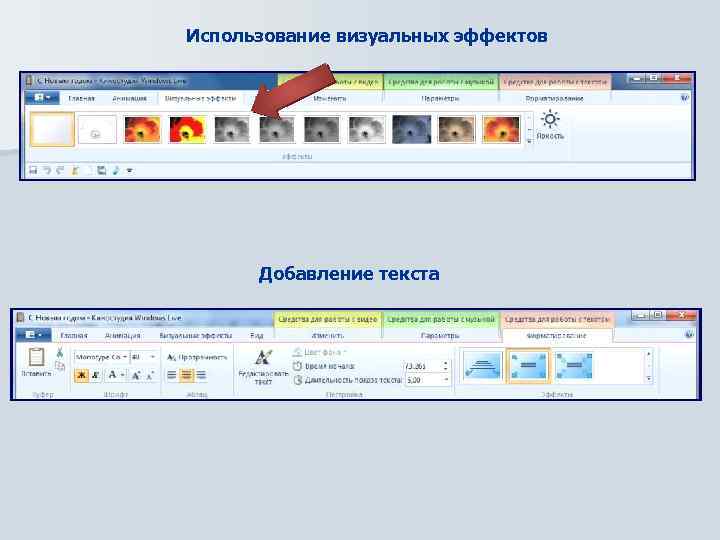The image size is (720, 540).
Task: Open Визуальные эффекты tab in the upper window
Action: point(200,98)
